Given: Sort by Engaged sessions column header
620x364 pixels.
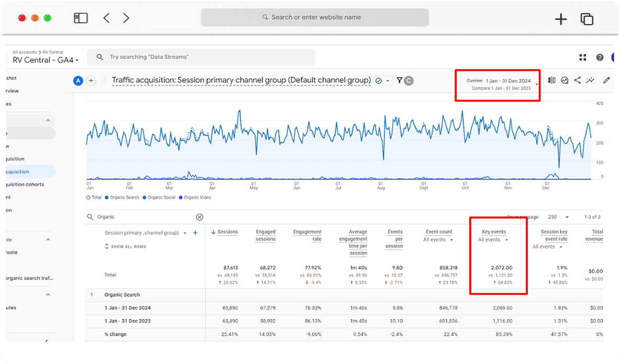Looking at the screenshot, I should (265, 235).
